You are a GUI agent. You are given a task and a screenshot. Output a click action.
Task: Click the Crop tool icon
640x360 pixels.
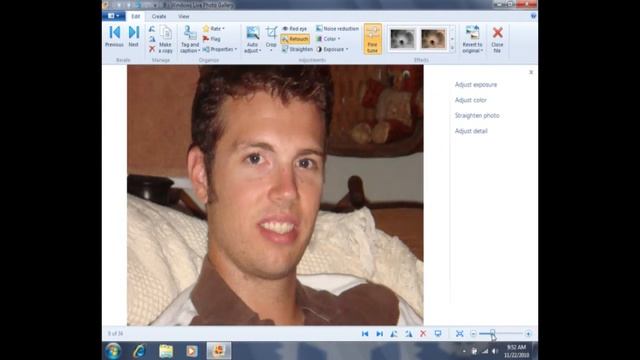point(271,33)
